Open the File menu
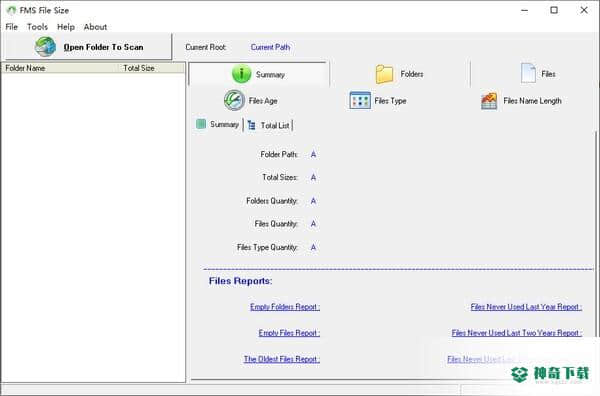600x396 pixels. [x=11, y=27]
